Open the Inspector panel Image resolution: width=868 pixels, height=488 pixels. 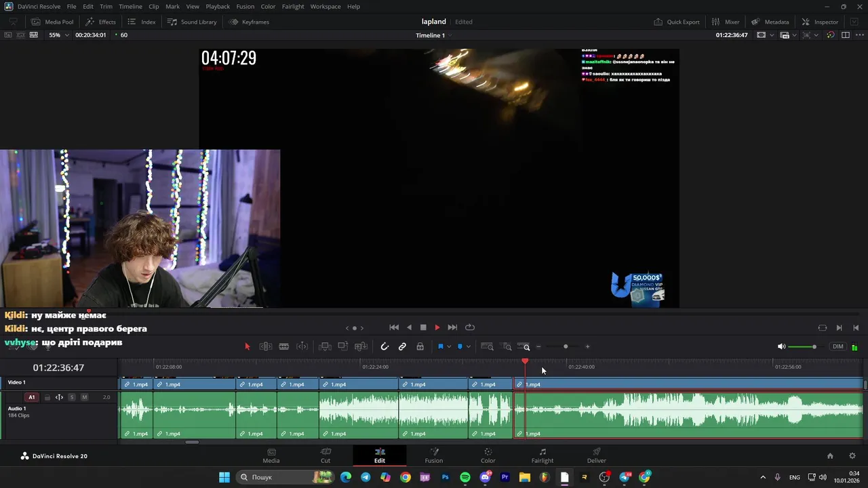(820, 22)
